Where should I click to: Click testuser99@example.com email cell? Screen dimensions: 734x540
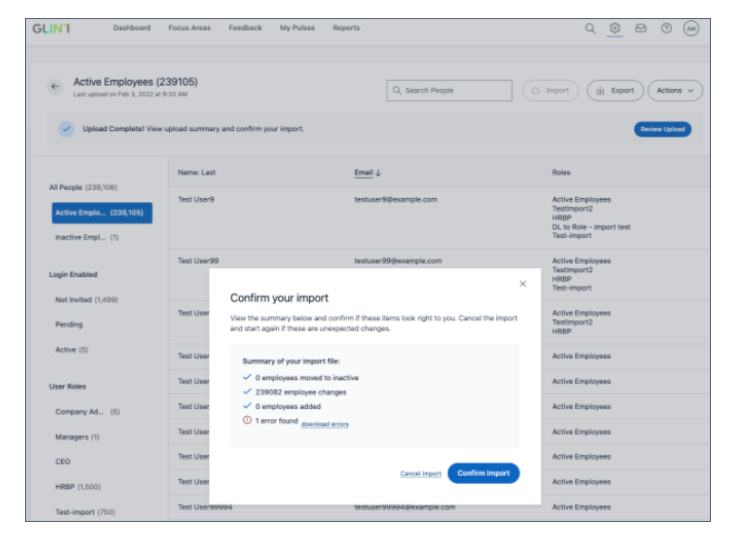(398, 261)
